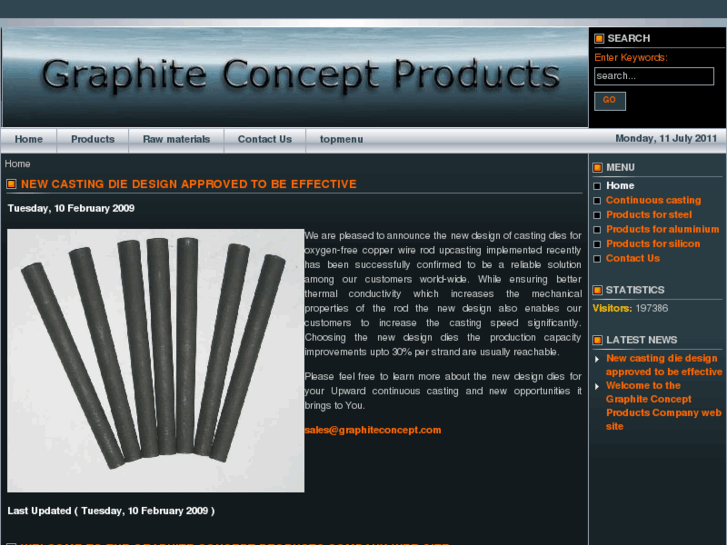Open the Continuous casting menu link
This screenshot has width=727, height=545.
click(x=653, y=200)
